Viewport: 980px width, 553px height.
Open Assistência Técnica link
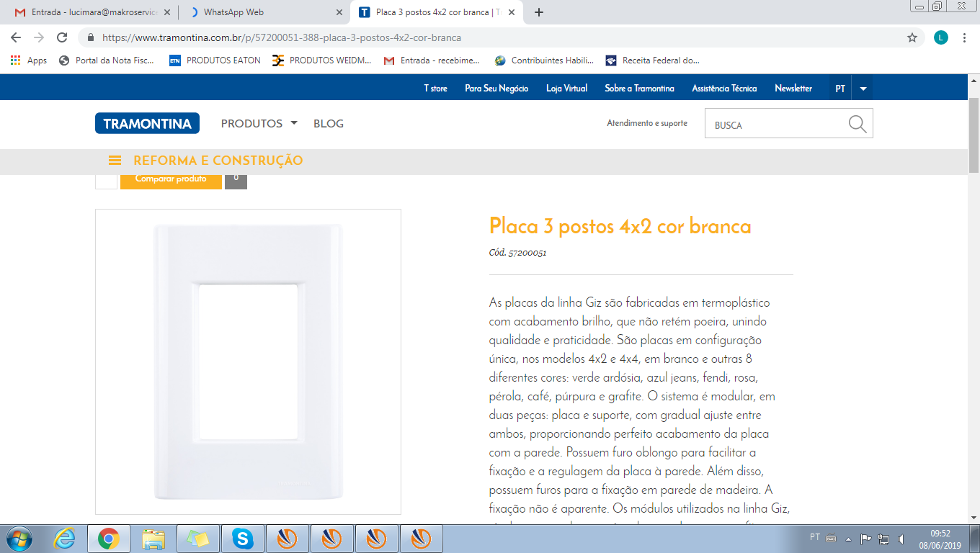(724, 88)
